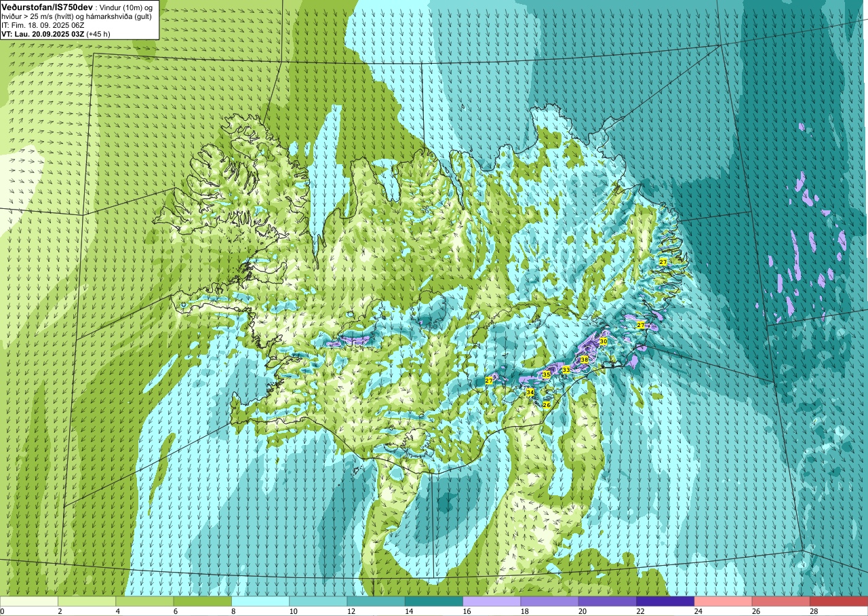
Task: Click the 'VT: Lau. 20.09.2025 03Z' valid time
Action: point(43,33)
